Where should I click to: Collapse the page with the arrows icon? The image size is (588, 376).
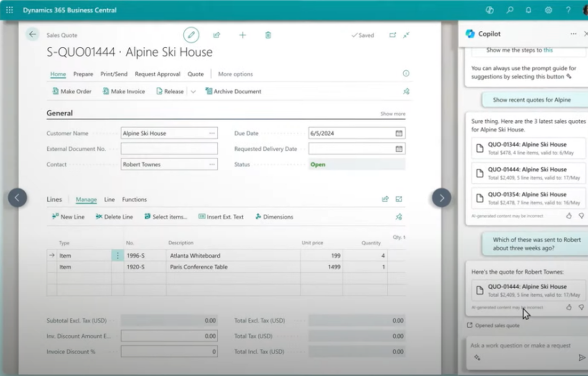click(x=406, y=35)
